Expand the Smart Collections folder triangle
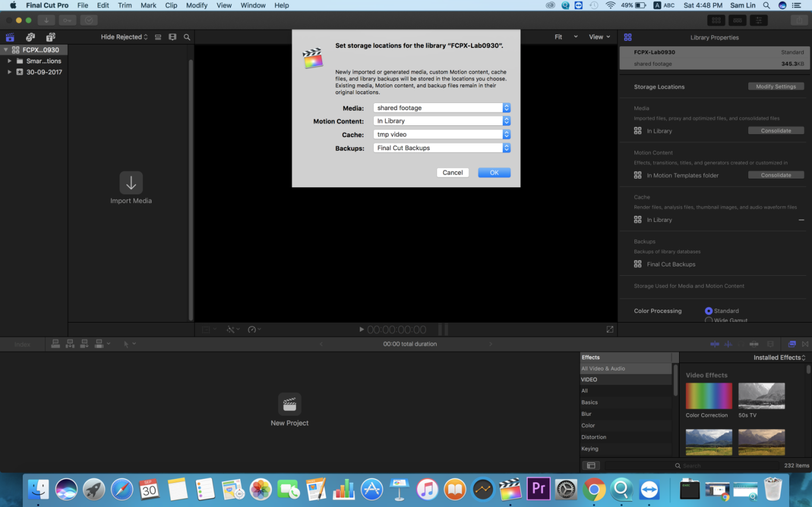 pyautogui.click(x=9, y=61)
